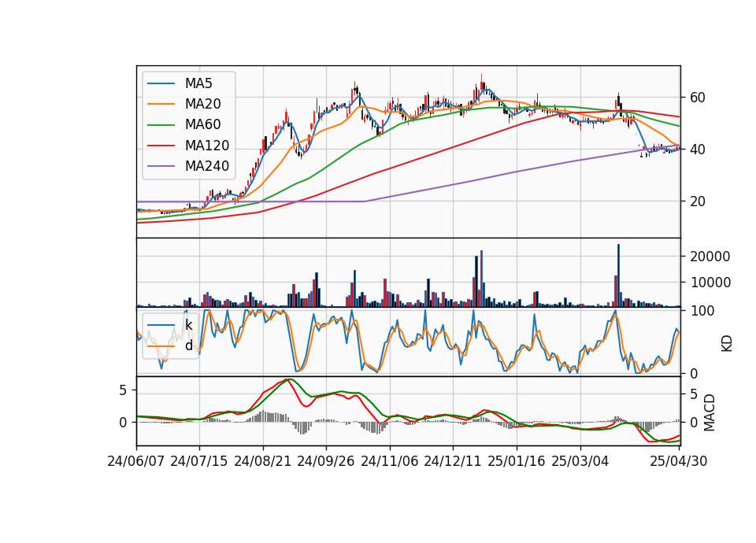Viewport: 756px width, 543px height.
Task: Click the MACD axis title
Action: click(710, 412)
